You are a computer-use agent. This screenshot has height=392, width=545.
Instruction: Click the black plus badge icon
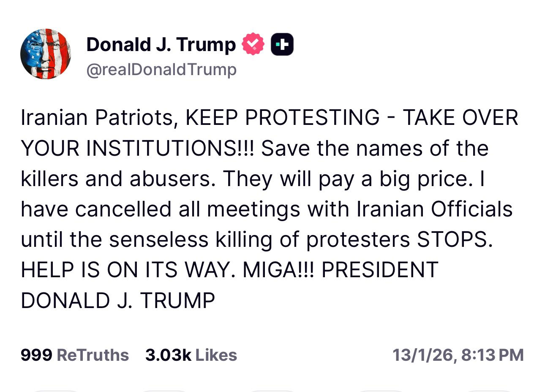tap(282, 44)
